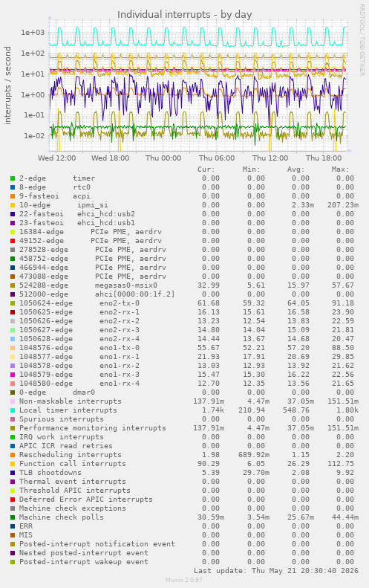
Task: Click the magenta eno1-rx-3 legend swatch
Action: click(x=13, y=375)
